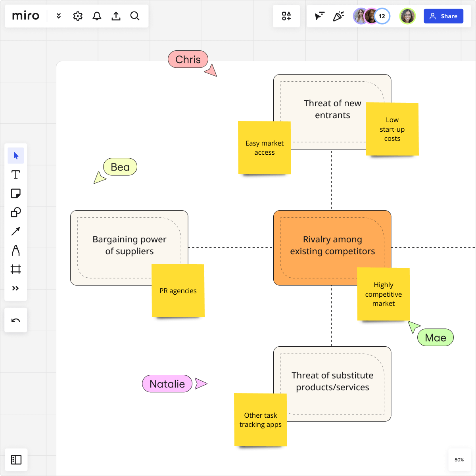
Task: Open the board settings gear menu
Action: (x=78, y=16)
